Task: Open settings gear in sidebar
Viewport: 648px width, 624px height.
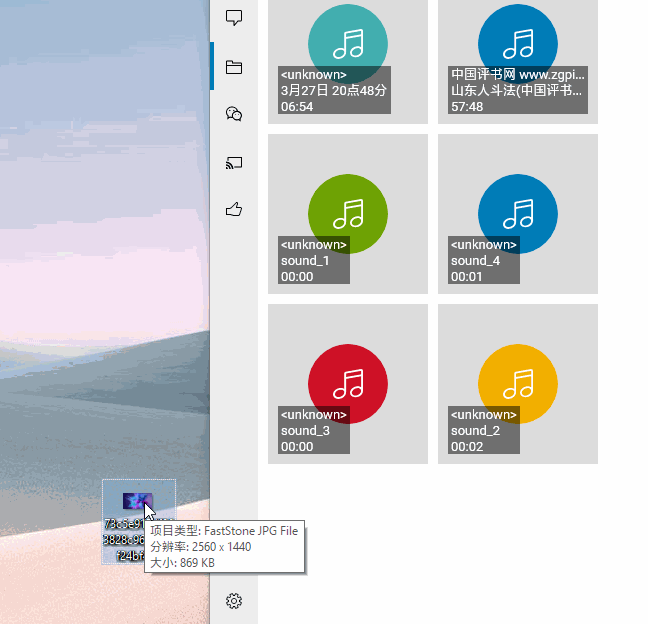Action: [x=234, y=601]
